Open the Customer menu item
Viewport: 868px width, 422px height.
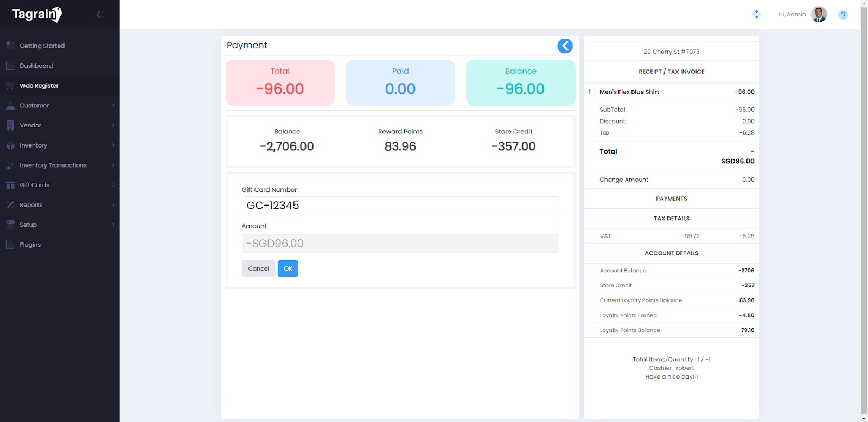tap(60, 105)
